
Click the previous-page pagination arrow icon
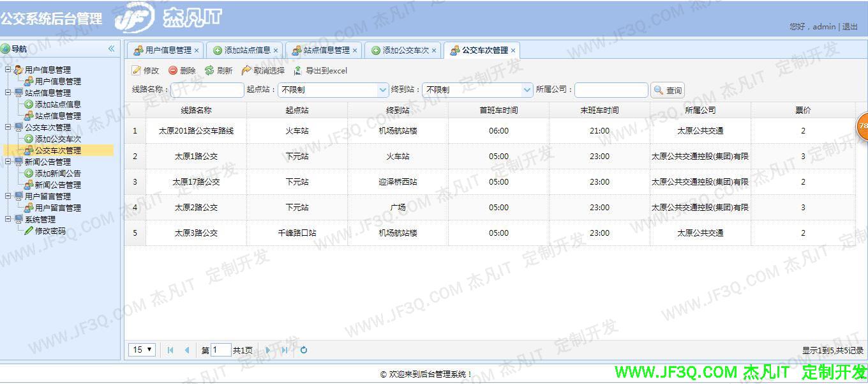pyautogui.click(x=186, y=349)
